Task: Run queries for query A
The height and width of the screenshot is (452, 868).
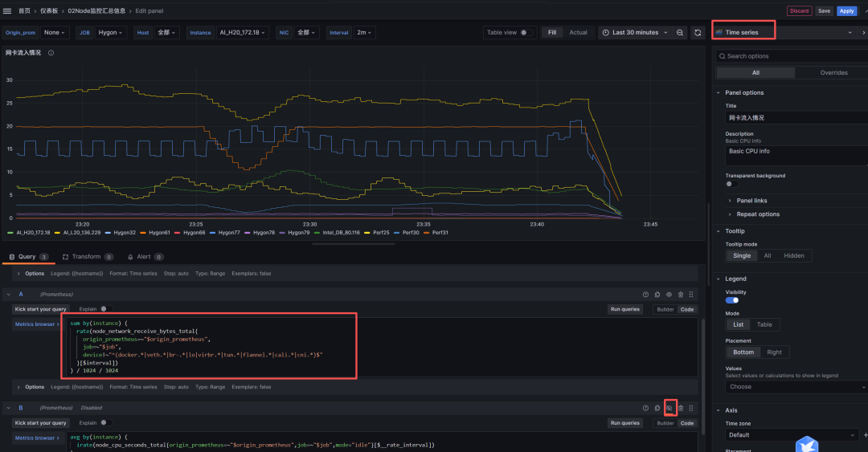Action: [625, 309]
